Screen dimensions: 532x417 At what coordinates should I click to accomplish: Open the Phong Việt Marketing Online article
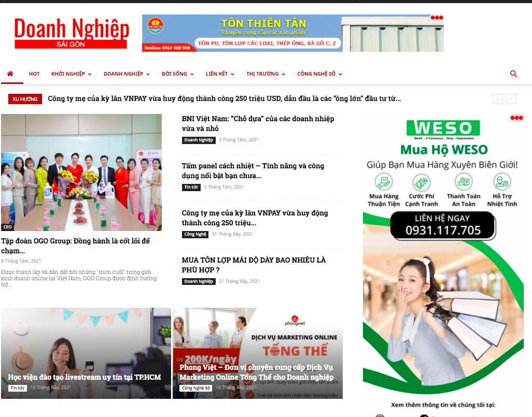point(257,372)
